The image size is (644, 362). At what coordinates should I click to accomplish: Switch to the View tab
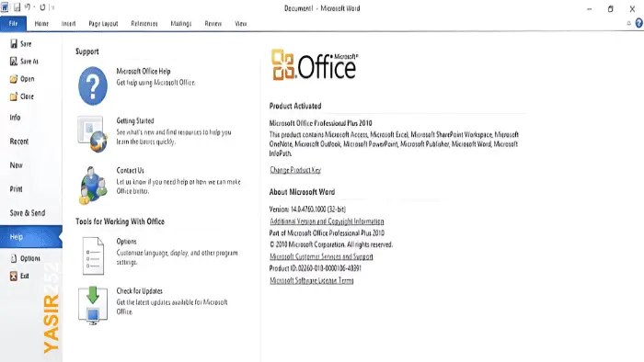(241, 24)
